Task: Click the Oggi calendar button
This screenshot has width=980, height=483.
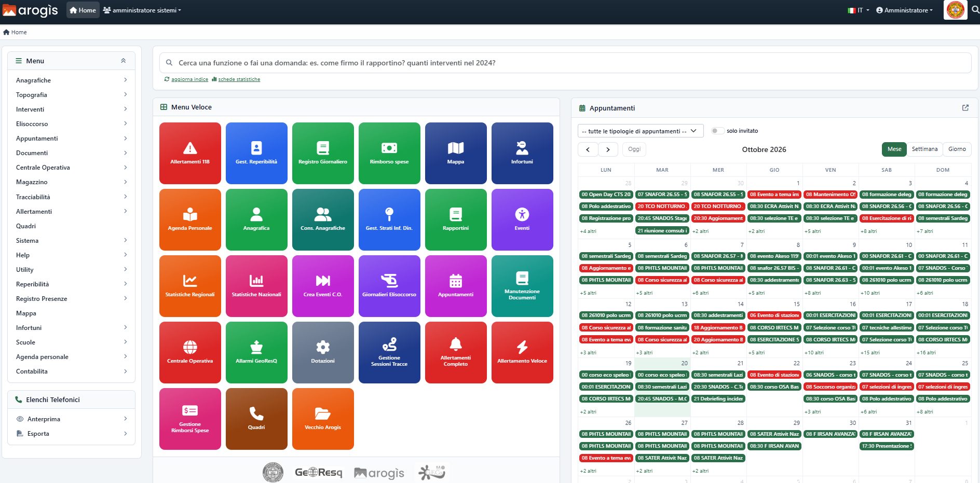Action: coord(634,149)
